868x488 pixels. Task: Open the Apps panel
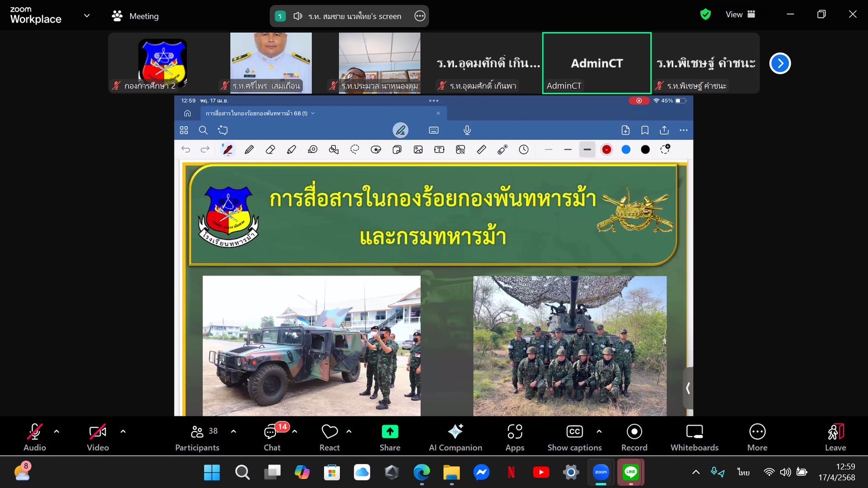pos(514,438)
